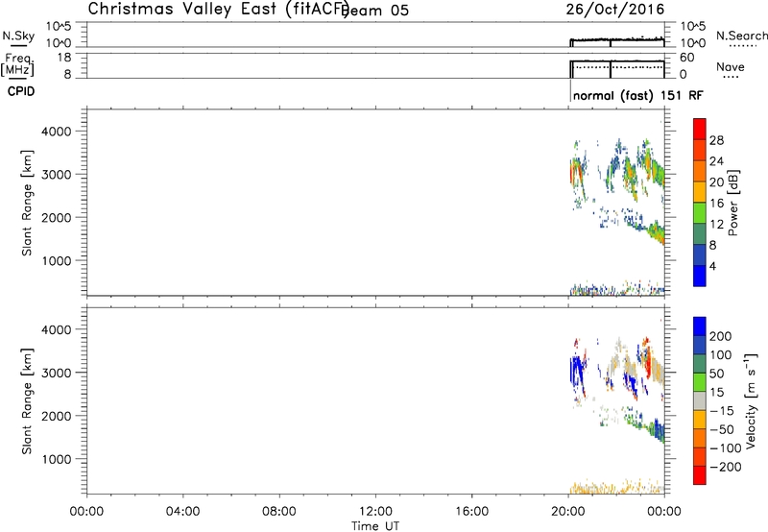This screenshot has height=532, width=768.
Task: Click the 1000 tick in velocity panel
Action: (57, 459)
